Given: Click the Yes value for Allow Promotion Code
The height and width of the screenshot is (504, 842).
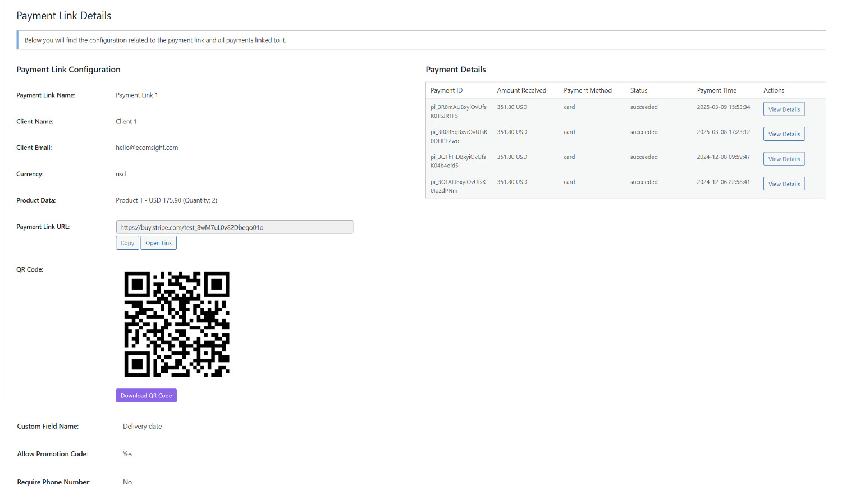Looking at the screenshot, I should click(128, 454).
